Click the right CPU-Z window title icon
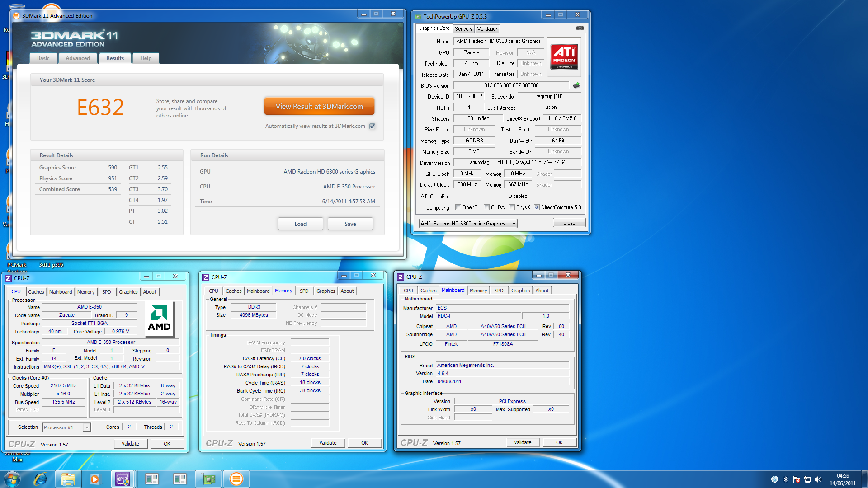868x488 pixels. pyautogui.click(x=401, y=277)
